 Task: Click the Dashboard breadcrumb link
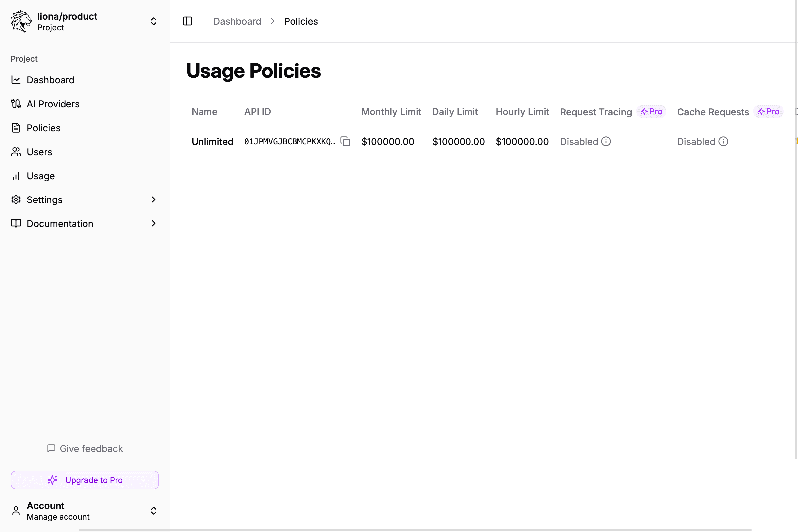tap(237, 21)
